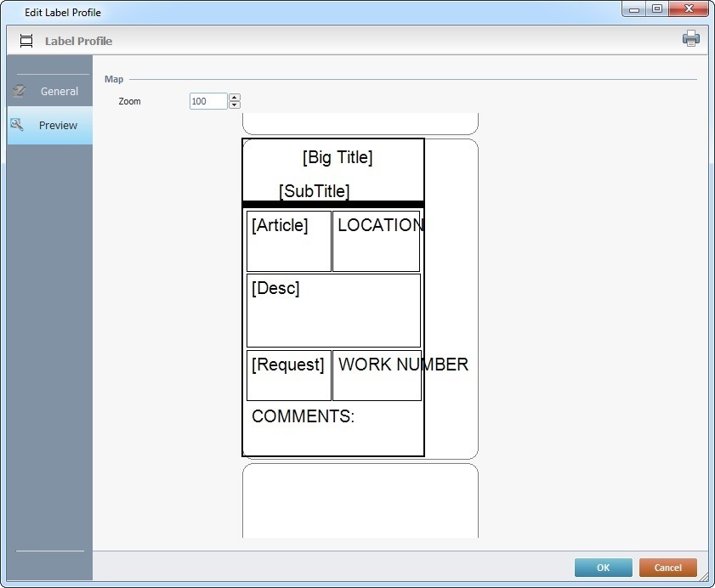The height and width of the screenshot is (588, 715).
Task: Select the WORK NUMBER box
Action: click(377, 375)
